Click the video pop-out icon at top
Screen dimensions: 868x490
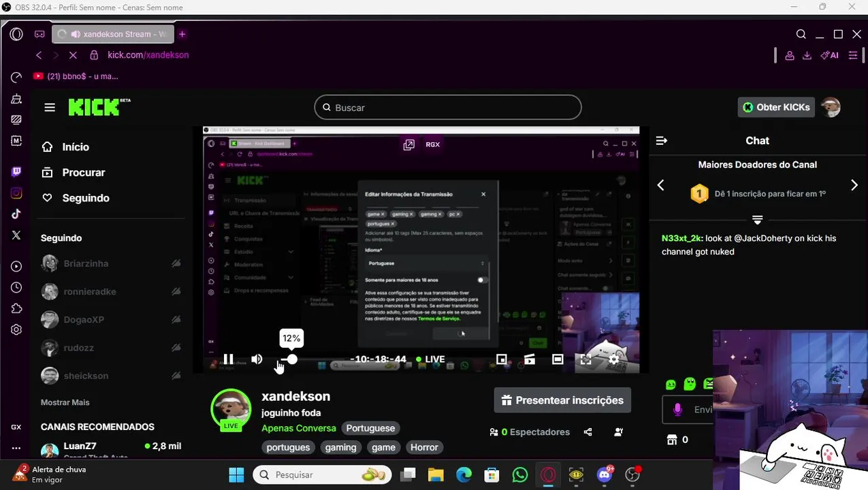pyautogui.click(x=408, y=144)
